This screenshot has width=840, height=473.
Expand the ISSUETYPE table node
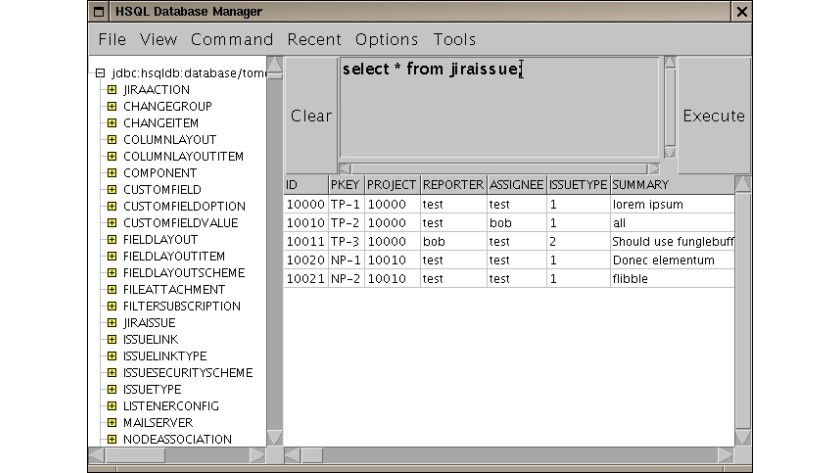click(x=111, y=389)
